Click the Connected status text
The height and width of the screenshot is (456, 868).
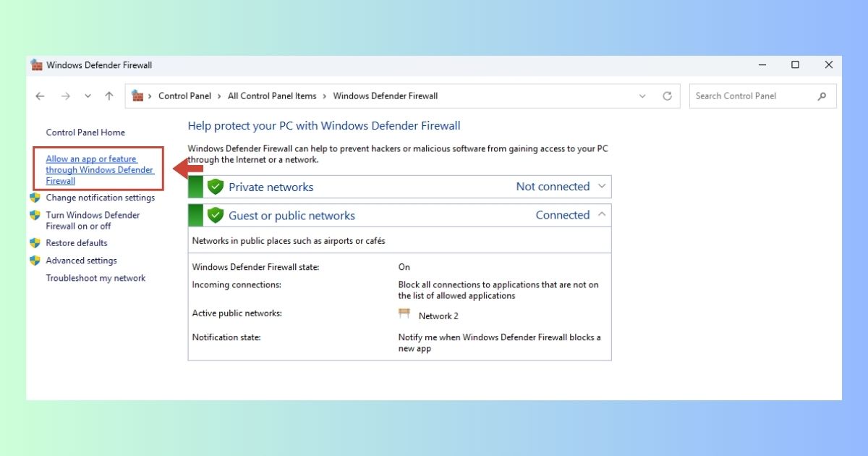pos(563,215)
